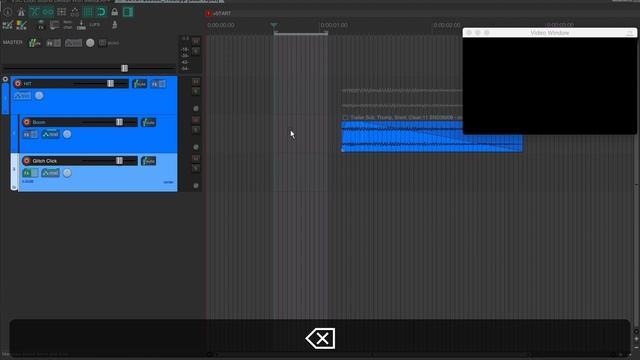Open the master track routing icon
The height and width of the screenshot is (360, 640).
coord(35,42)
